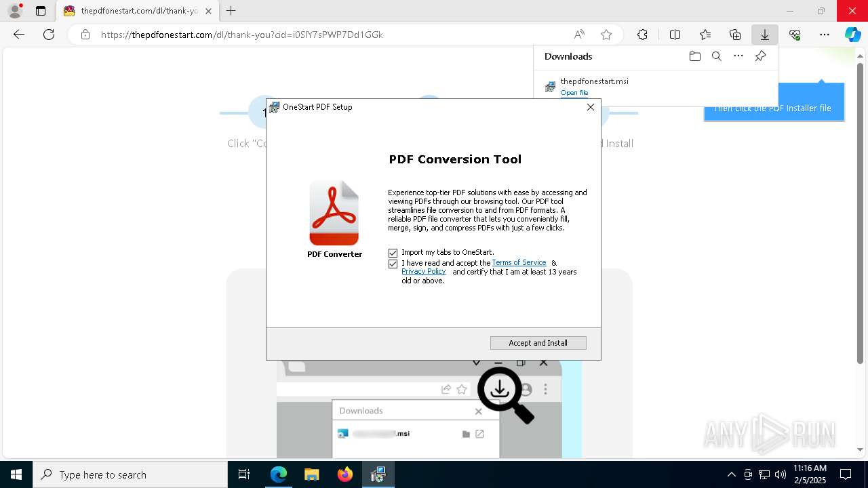The image size is (868, 488).
Task: Search downloads in Downloads panel
Action: 716,56
